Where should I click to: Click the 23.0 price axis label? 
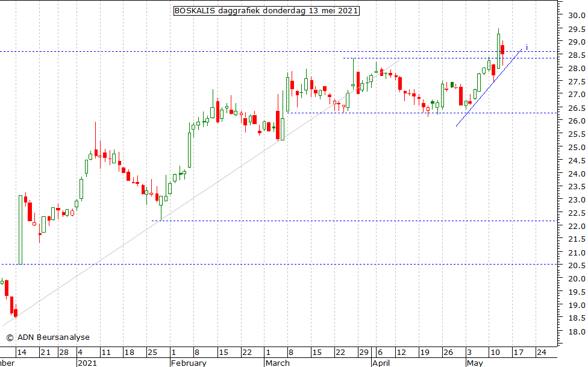[577, 200]
